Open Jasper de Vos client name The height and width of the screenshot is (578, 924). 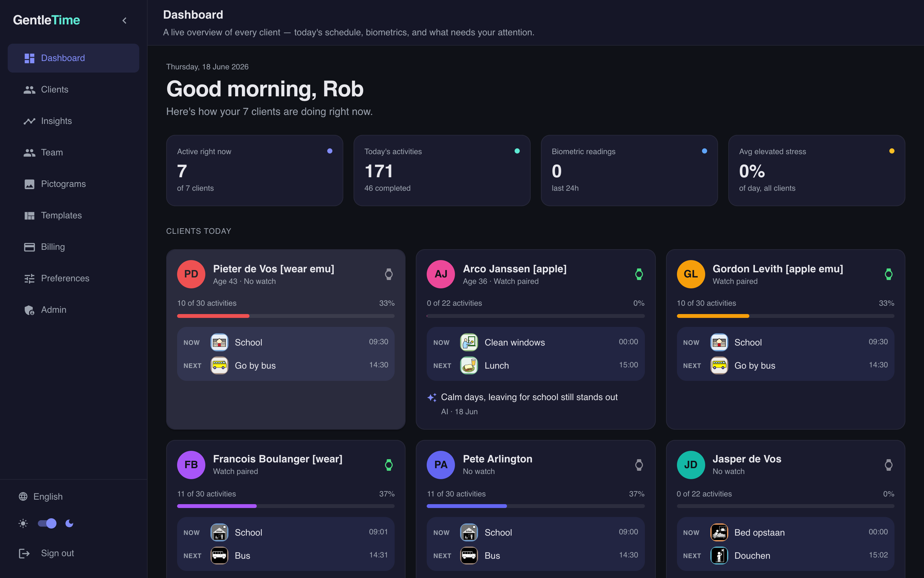[747, 459]
